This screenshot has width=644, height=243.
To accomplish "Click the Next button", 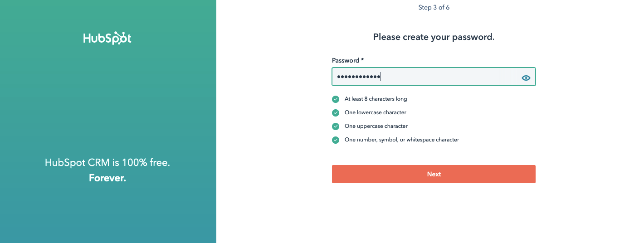I will pos(434,174).
